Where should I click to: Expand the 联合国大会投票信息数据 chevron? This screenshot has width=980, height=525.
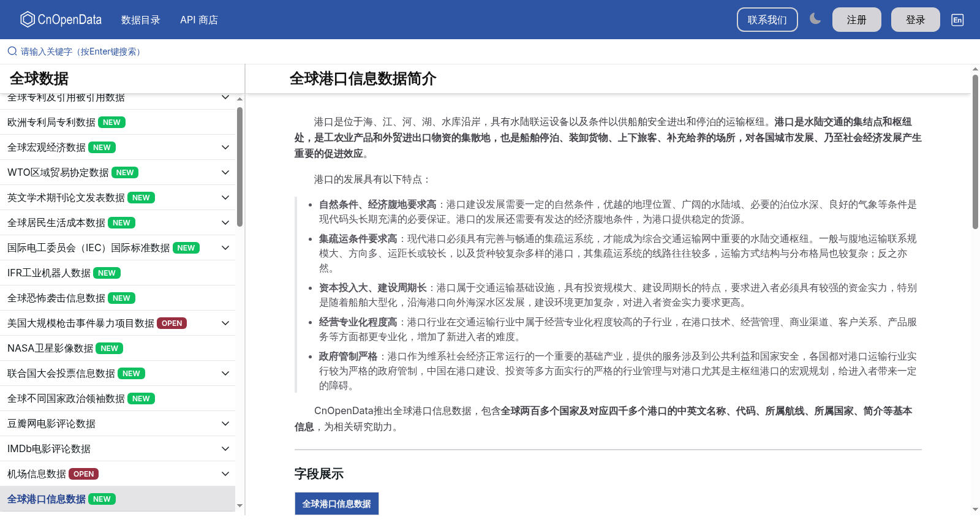click(x=225, y=373)
